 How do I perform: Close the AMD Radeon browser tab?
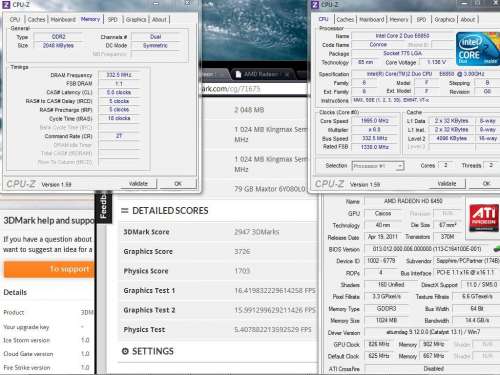[286, 75]
